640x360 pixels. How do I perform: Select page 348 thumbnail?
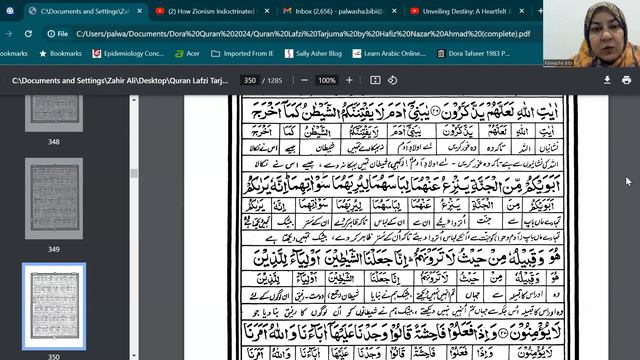point(54,113)
